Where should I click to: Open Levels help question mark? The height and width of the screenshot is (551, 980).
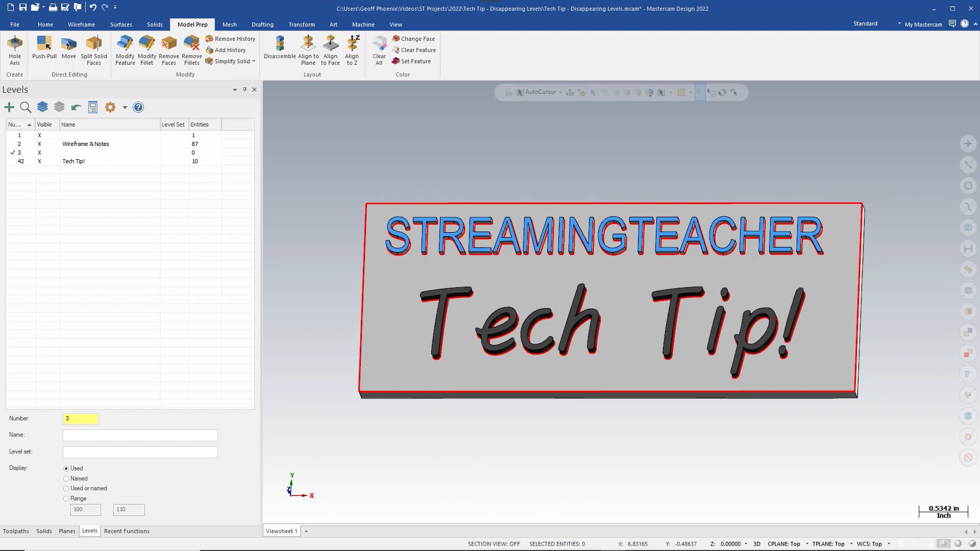click(138, 107)
